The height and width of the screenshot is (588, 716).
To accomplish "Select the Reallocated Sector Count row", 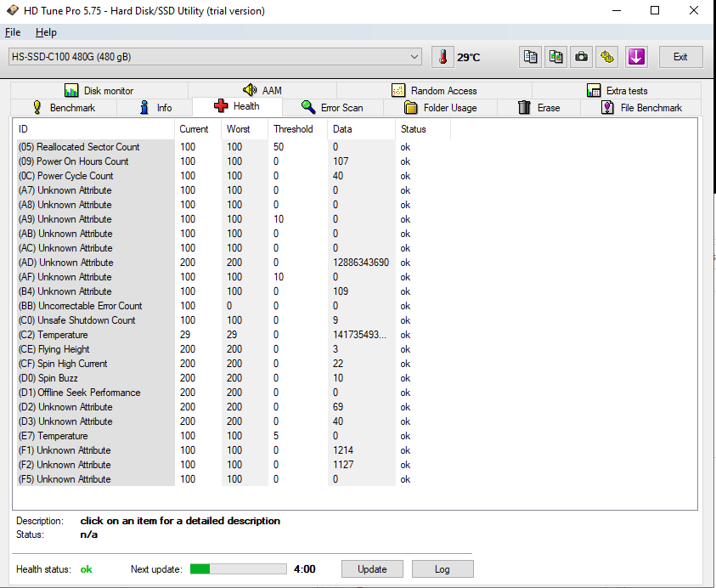I will pyautogui.click(x=232, y=147).
